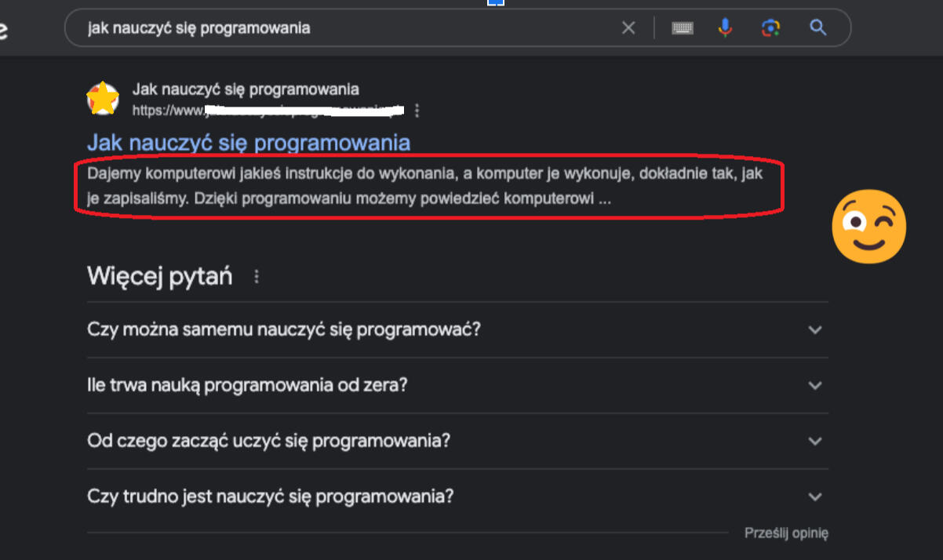
Task: Start voice search with the microphone icon
Action: coord(725,28)
